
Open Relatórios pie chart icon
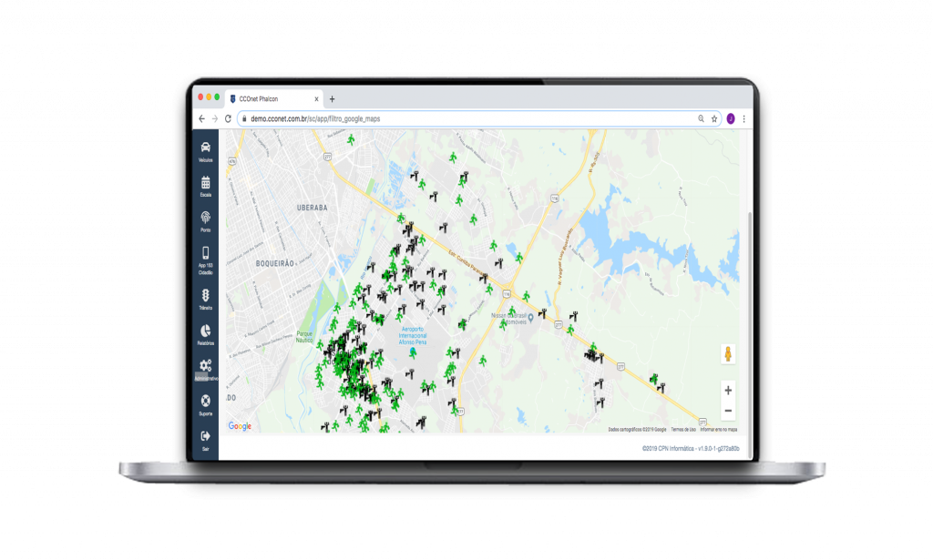click(x=206, y=331)
